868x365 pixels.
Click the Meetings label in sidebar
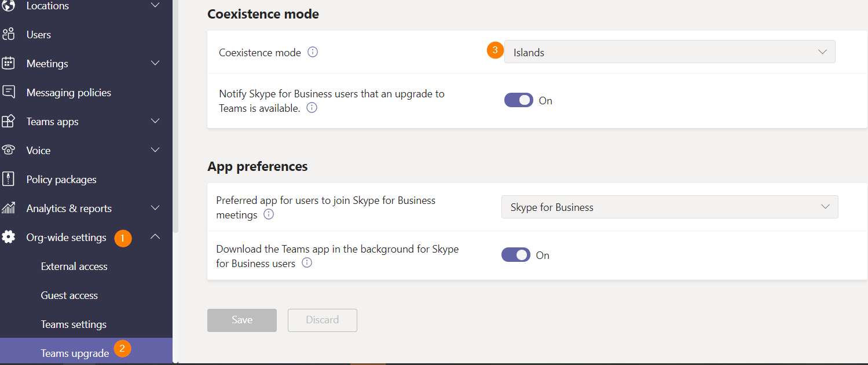pos(47,64)
